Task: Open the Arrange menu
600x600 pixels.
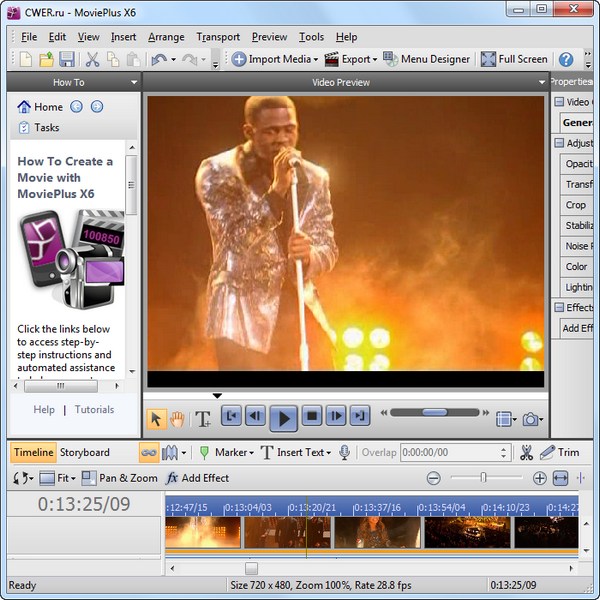Action: pos(166,37)
